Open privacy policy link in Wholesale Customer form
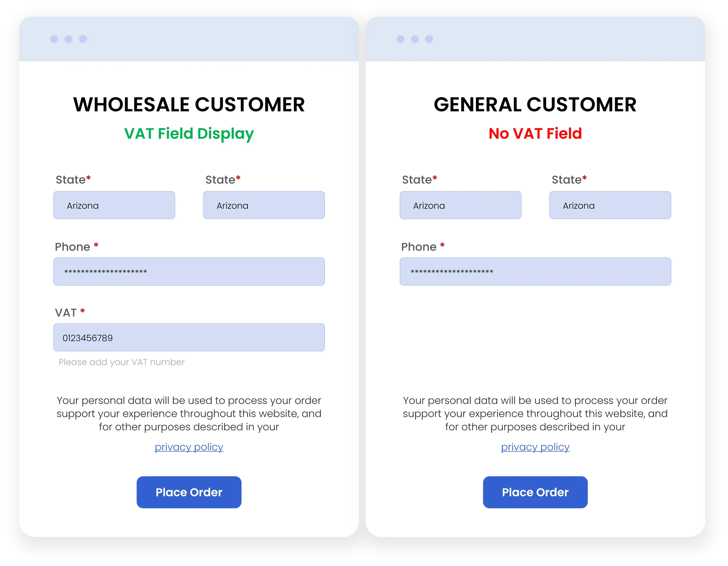Viewport: 728px width, 566px height. [x=189, y=447]
